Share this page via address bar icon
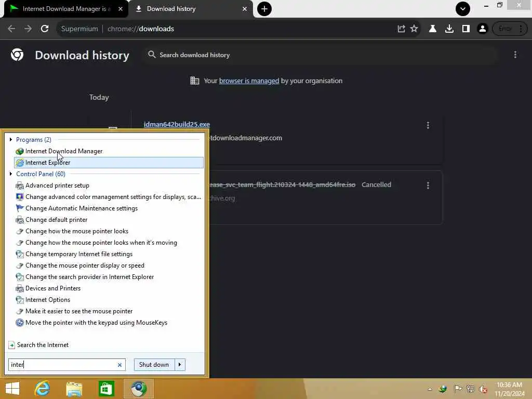Screen dimensions: 532x399 [x=401, y=29]
